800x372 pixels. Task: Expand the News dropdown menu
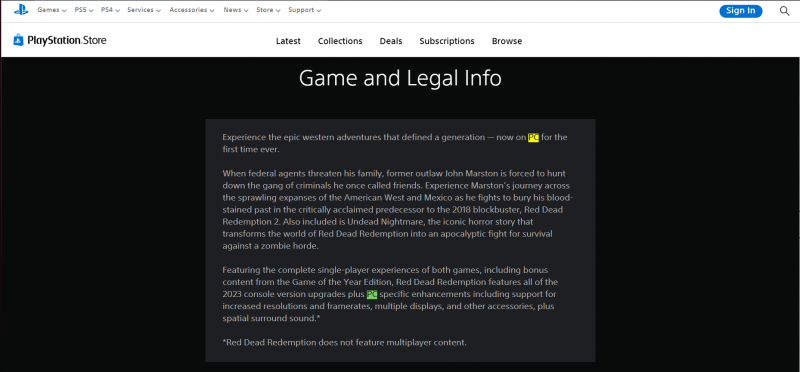[236, 10]
